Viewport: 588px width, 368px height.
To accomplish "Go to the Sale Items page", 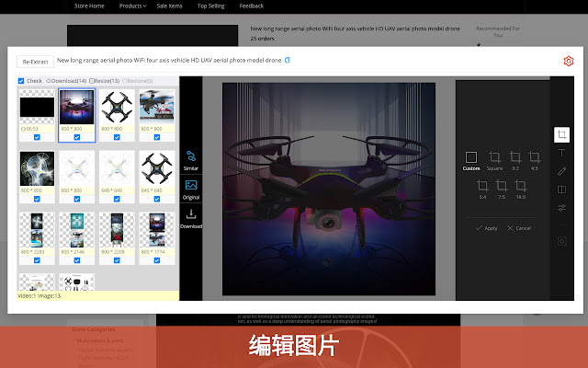I will pos(169,6).
